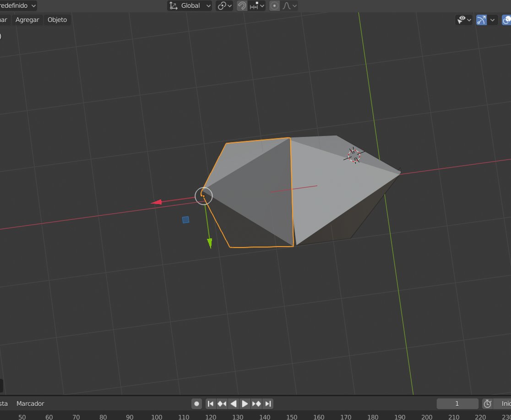The image size is (511, 420).
Task: Open the Global transform orientation dropdown
Action: click(190, 5)
